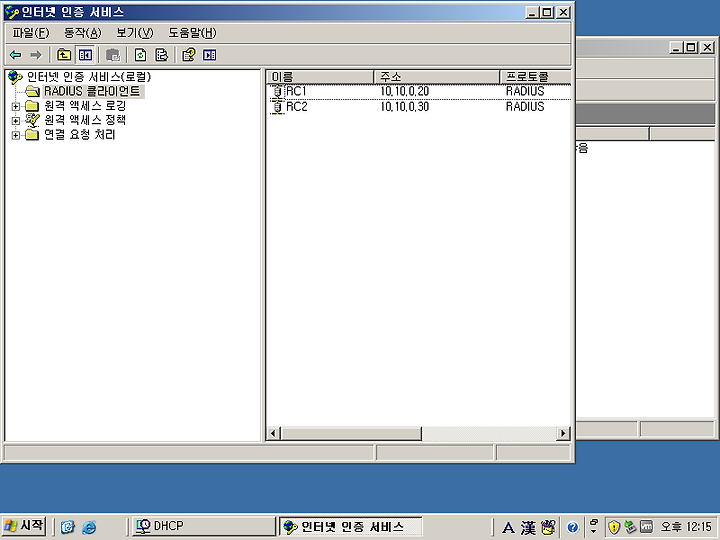Select the RADIUS 클라이언트 tree item
This screenshot has height=540, width=720.
point(92,91)
